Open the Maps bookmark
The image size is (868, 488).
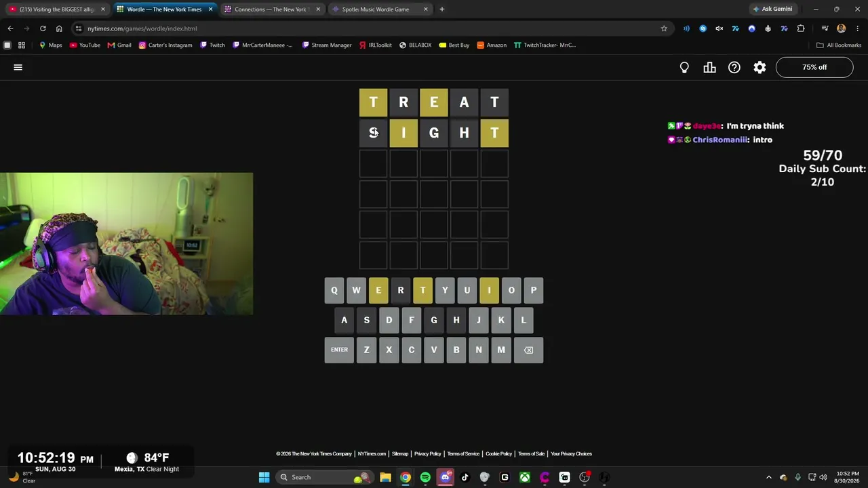coord(51,45)
